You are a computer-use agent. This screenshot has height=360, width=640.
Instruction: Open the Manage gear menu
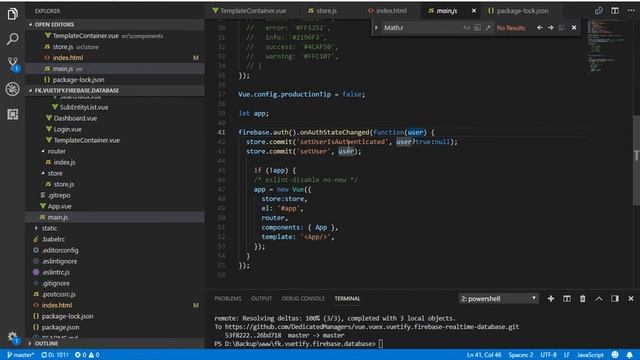13,337
